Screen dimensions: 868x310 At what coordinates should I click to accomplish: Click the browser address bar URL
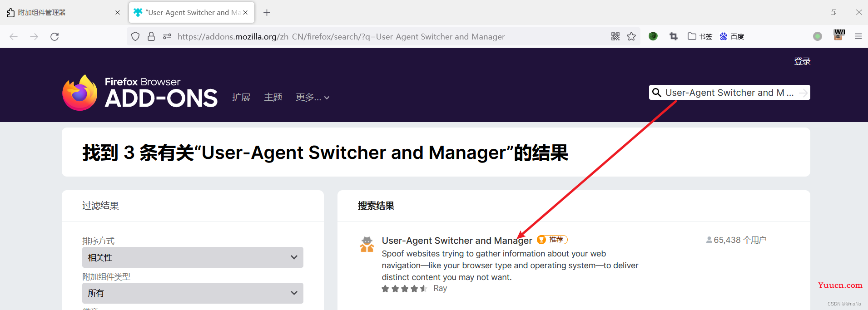click(341, 37)
